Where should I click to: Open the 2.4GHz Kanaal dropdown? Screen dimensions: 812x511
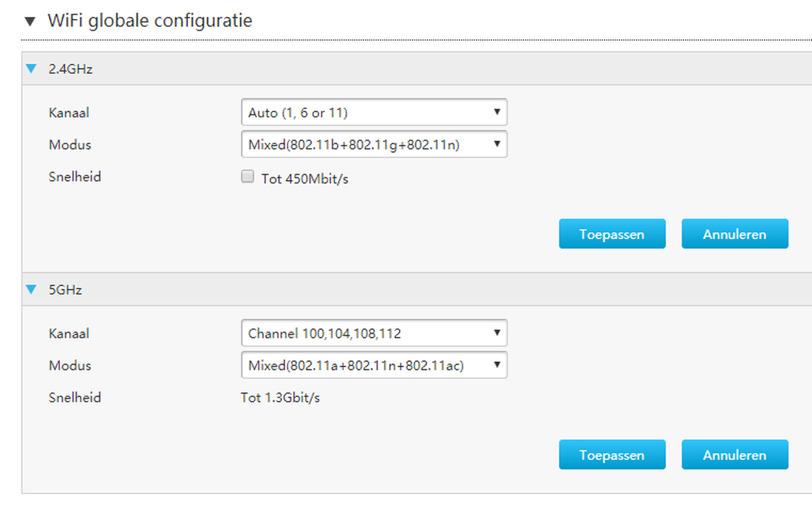tap(373, 113)
